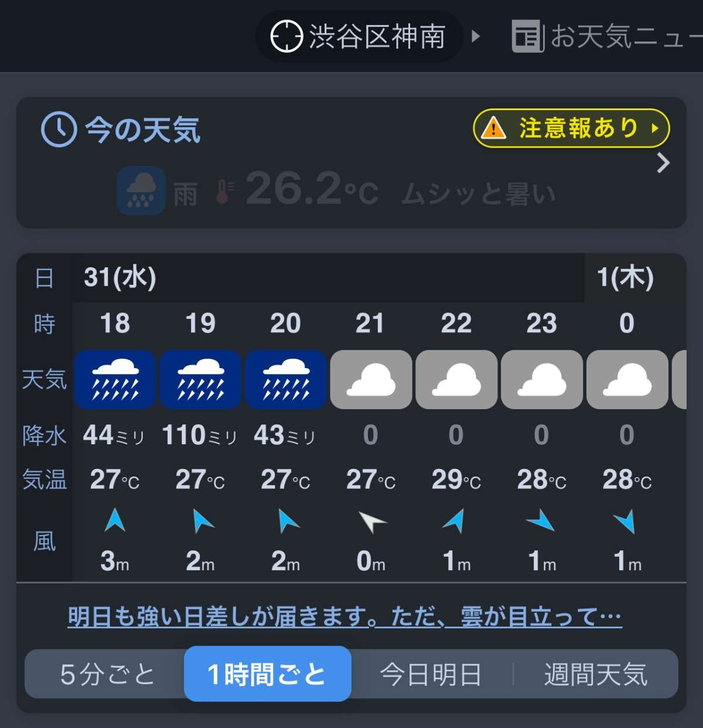Tap the location crosshair icon
The height and width of the screenshot is (728, 703).
pos(286,36)
